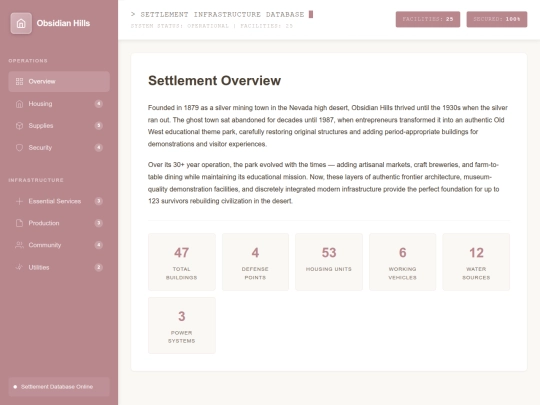Open the Supplies section
The height and width of the screenshot is (405, 540).
coord(59,126)
